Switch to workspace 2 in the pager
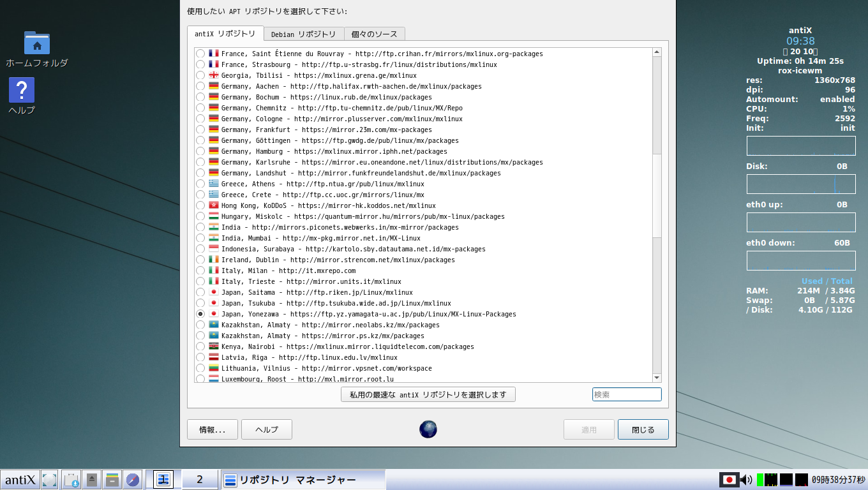This screenshot has height=490, width=868. tap(200, 480)
